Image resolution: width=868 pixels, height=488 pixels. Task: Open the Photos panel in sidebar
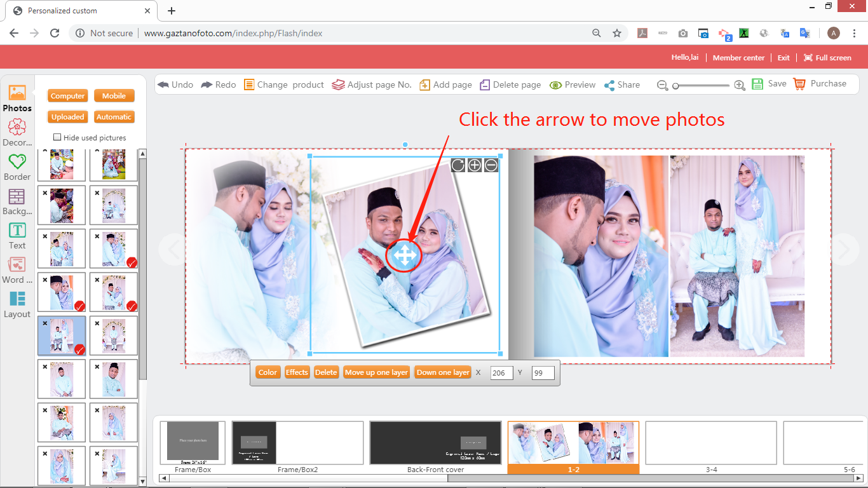pyautogui.click(x=17, y=98)
